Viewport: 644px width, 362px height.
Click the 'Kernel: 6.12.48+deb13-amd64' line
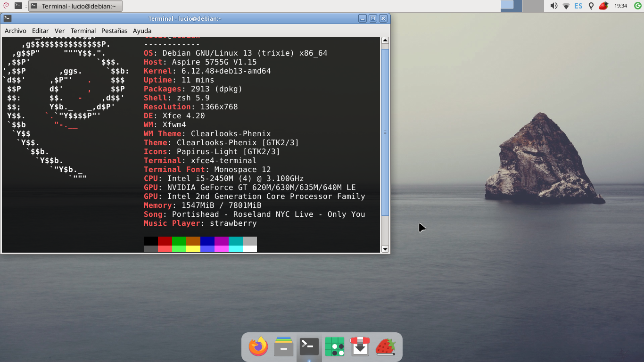point(207,71)
